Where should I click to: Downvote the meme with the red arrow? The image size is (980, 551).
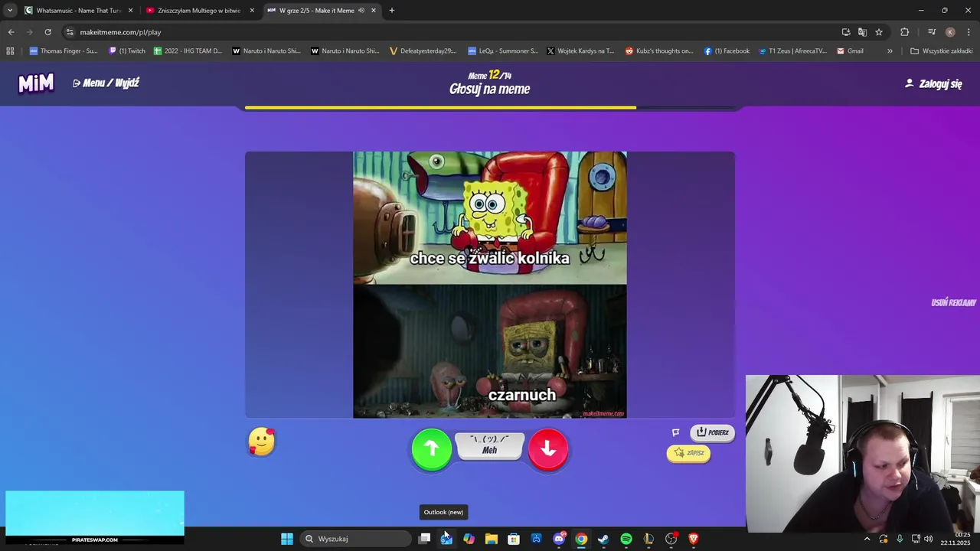[548, 448]
